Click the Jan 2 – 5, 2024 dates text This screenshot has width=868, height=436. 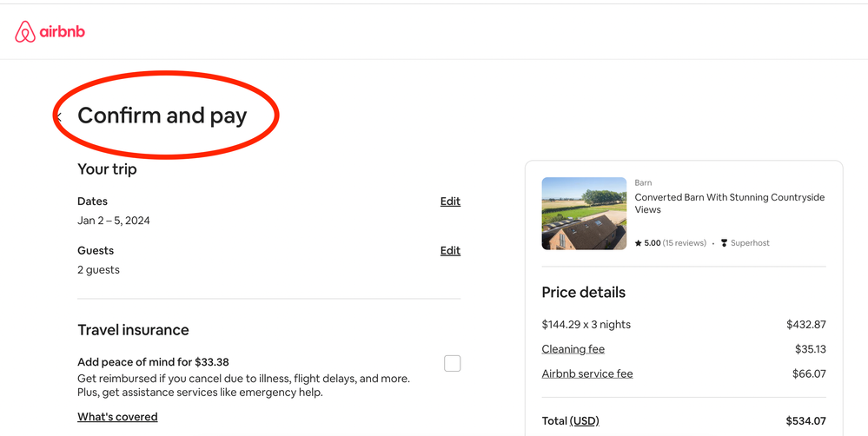pyautogui.click(x=114, y=221)
